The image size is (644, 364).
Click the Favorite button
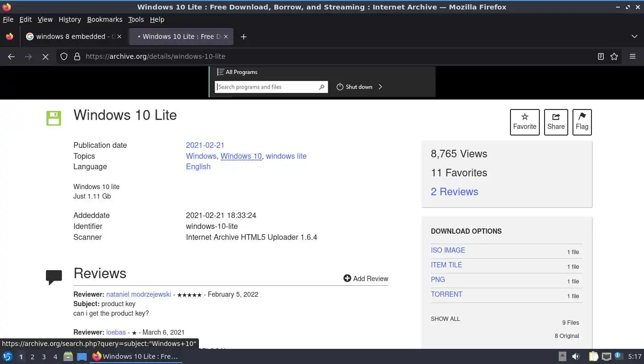point(525,122)
